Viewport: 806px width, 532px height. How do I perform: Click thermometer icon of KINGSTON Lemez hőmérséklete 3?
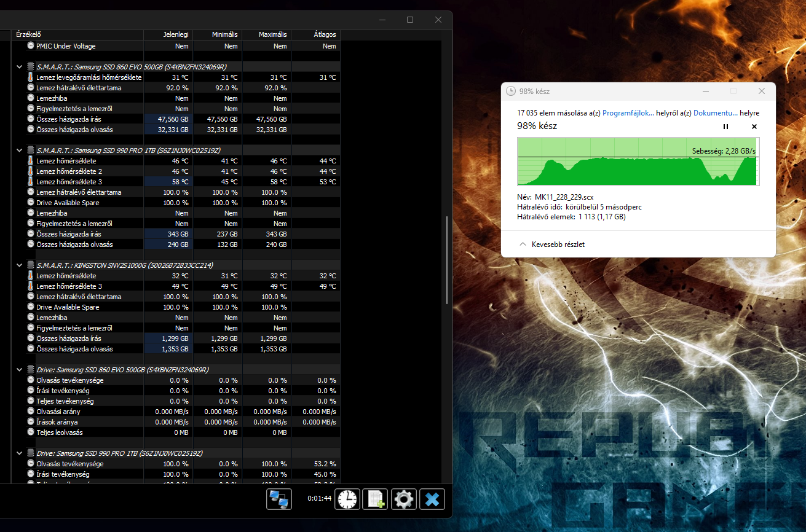[31, 286]
